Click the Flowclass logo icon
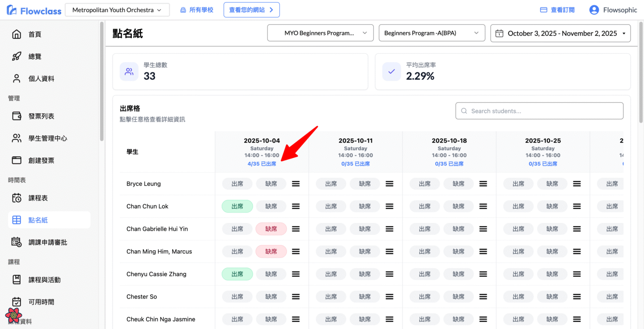 [x=12, y=10]
